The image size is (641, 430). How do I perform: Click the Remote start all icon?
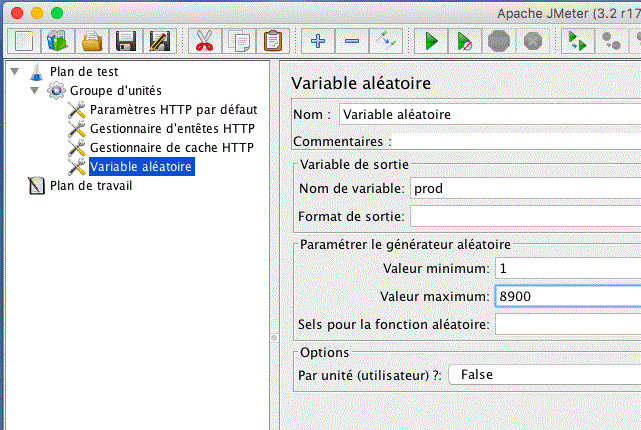coord(577,41)
